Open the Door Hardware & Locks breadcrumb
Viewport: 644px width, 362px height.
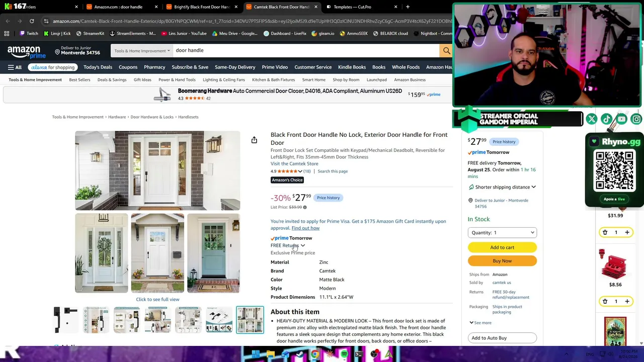(152, 117)
